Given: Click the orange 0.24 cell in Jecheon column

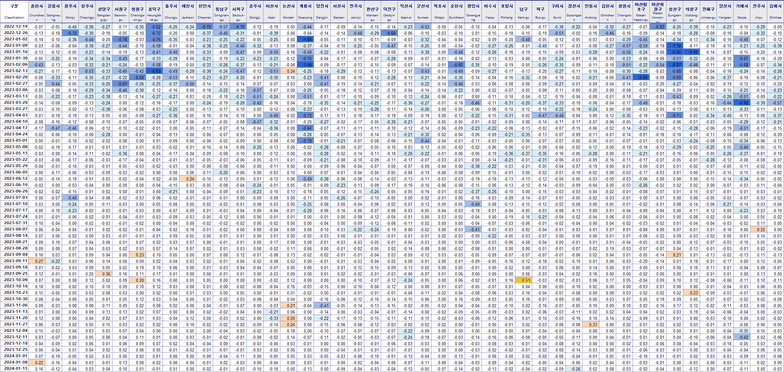Looking at the screenshot, I should (189, 178).
